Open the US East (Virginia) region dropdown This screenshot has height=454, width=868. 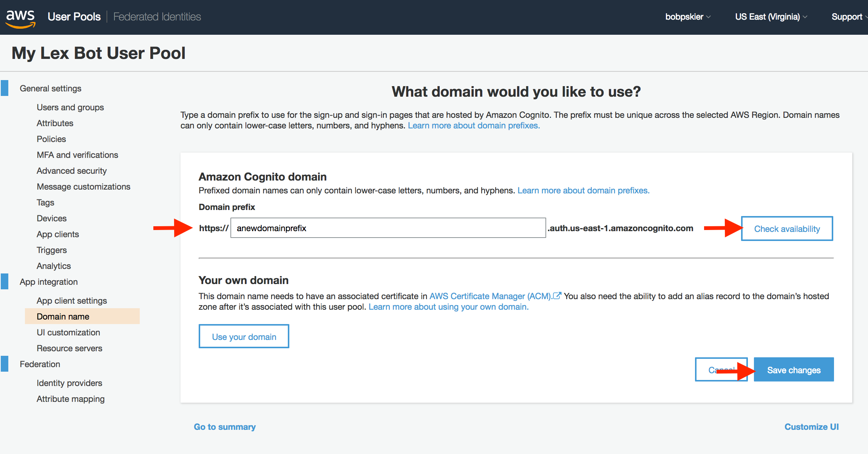(771, 17)
